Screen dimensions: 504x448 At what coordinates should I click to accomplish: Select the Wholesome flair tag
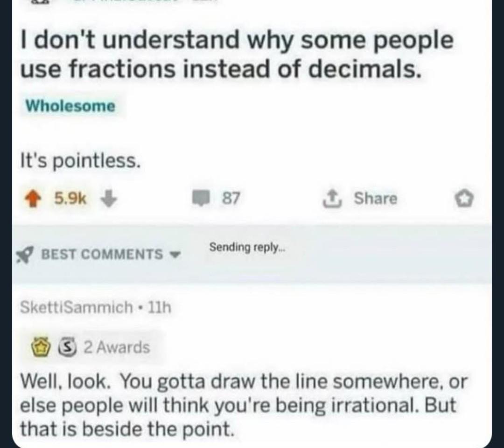pos(70,106)
